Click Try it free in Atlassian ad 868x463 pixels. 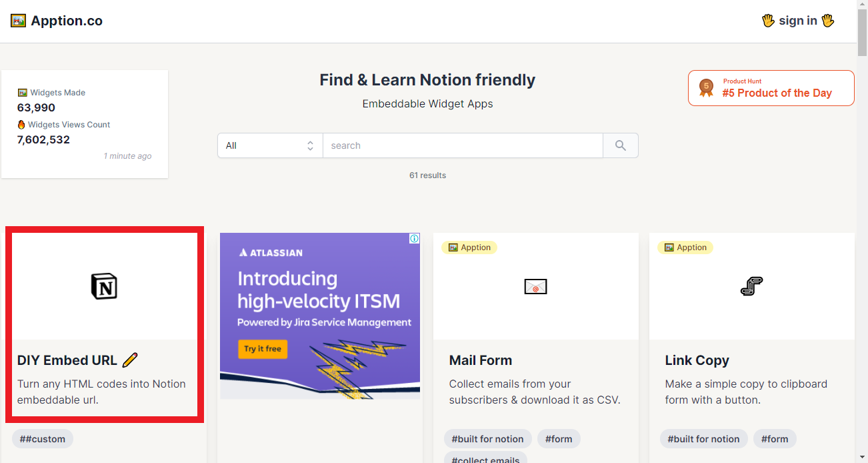[263, 349]
